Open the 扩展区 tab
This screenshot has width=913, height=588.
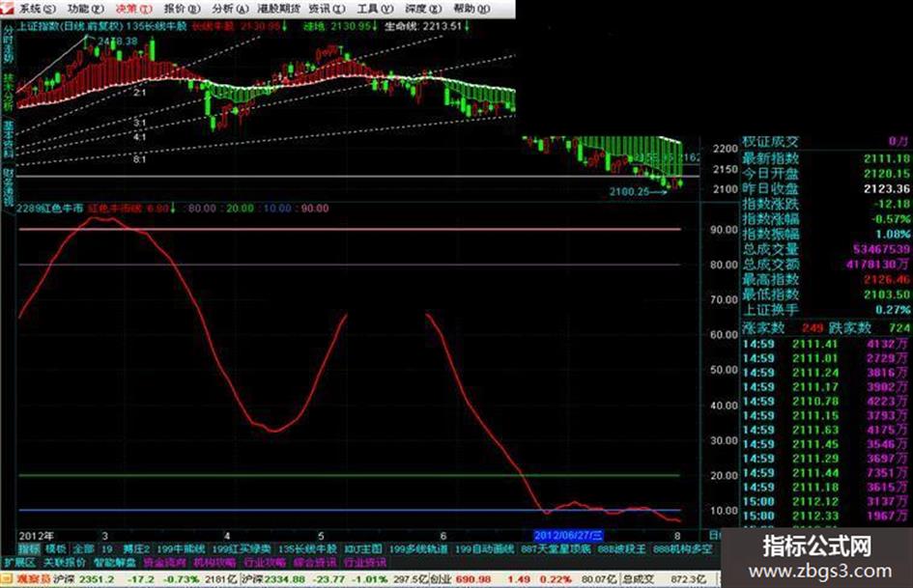[19, 563]
